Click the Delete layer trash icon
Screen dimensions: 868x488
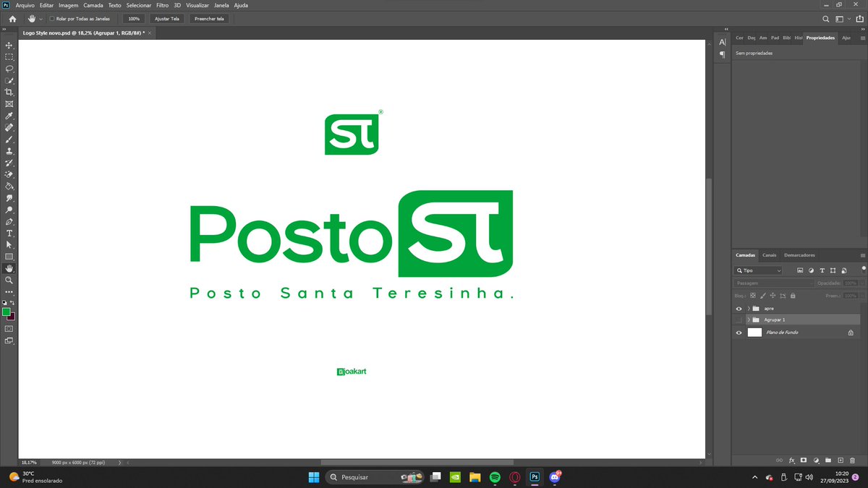click(x=853, y=460)
